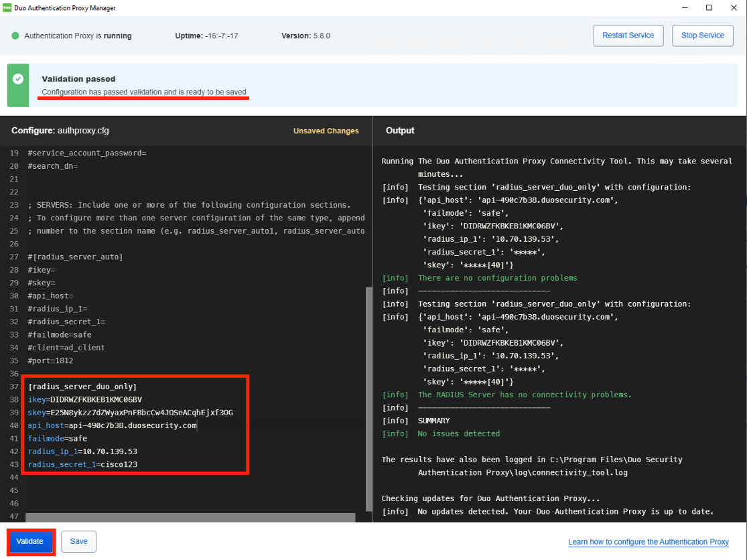Click the Configure: authproxy.cfg heading
Image resolution: width=747 pixels, height=560 pixels.
point(60,131)
